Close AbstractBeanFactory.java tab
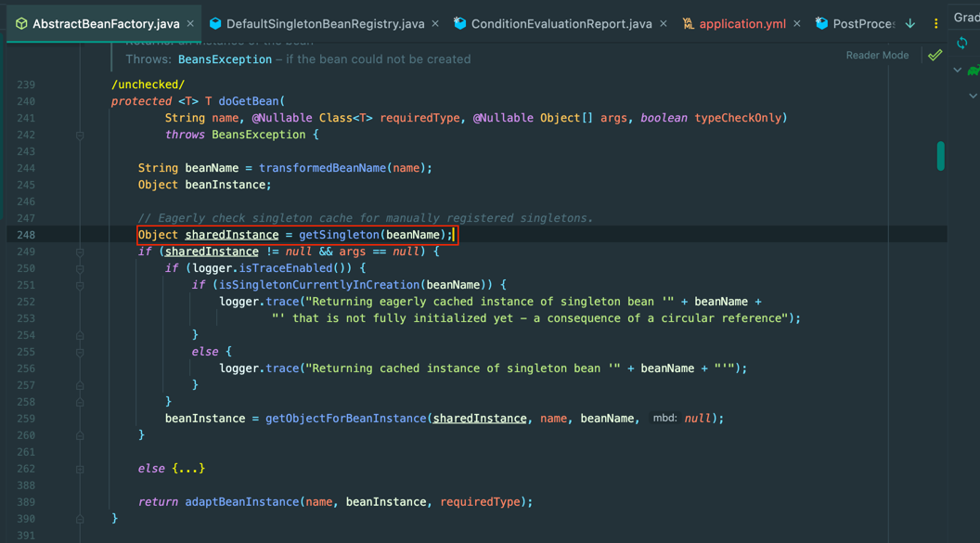 coord(190,24)
